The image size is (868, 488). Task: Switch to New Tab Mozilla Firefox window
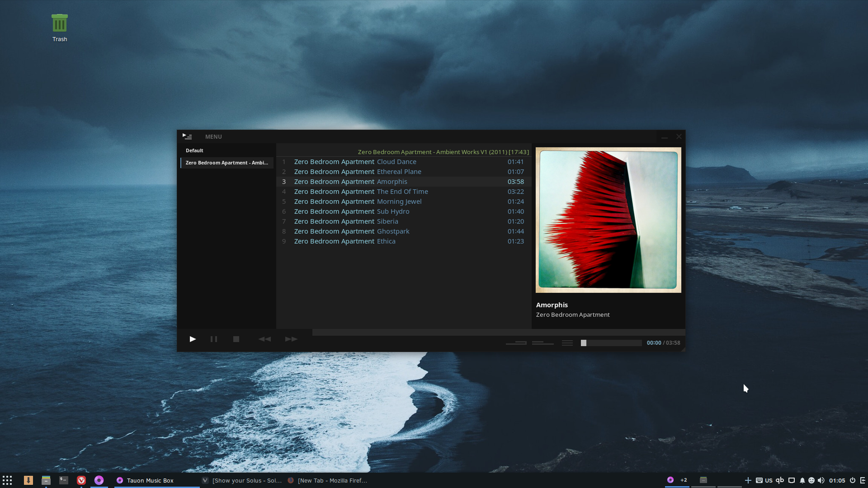click(x=328, y=480)
